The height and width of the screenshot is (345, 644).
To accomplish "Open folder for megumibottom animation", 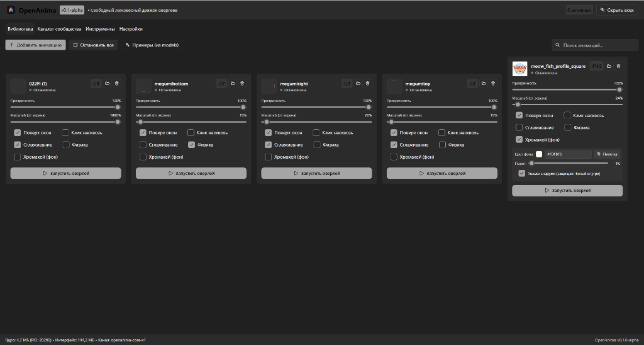I will point(233,84).
